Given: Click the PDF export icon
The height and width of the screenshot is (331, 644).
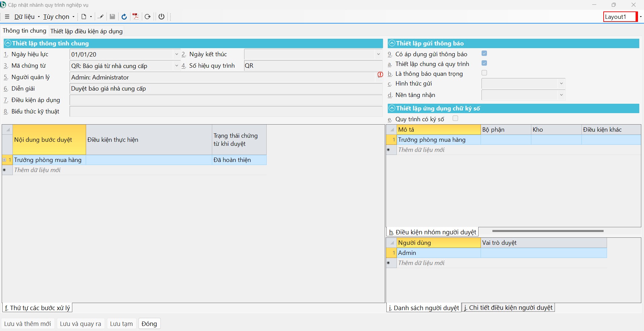Looking at the screenshot, I should click(136, 16).
